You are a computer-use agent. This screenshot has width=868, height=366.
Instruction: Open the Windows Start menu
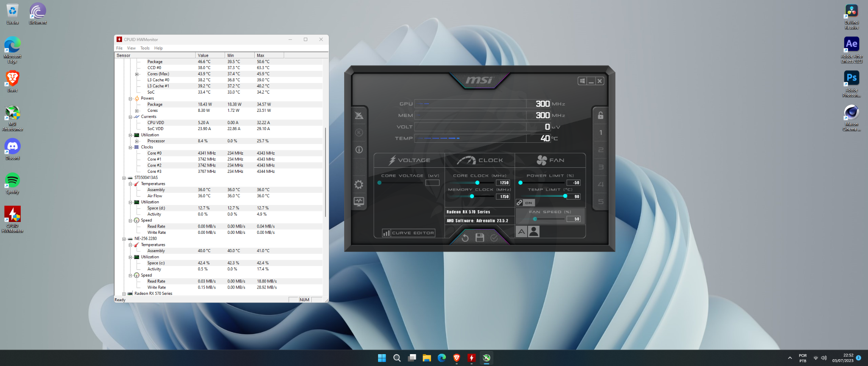coord(382,358)
